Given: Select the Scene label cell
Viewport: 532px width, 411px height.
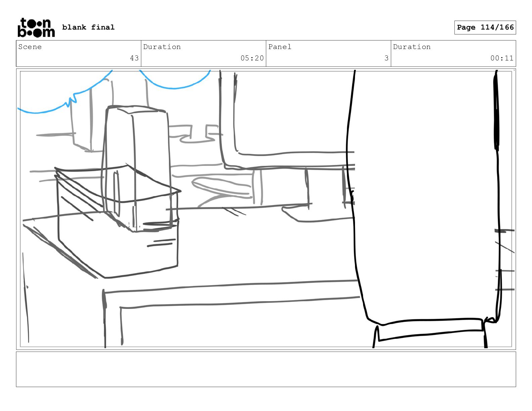Looking at the screenshot, I should pyautogui.click(x=30, y=47).
